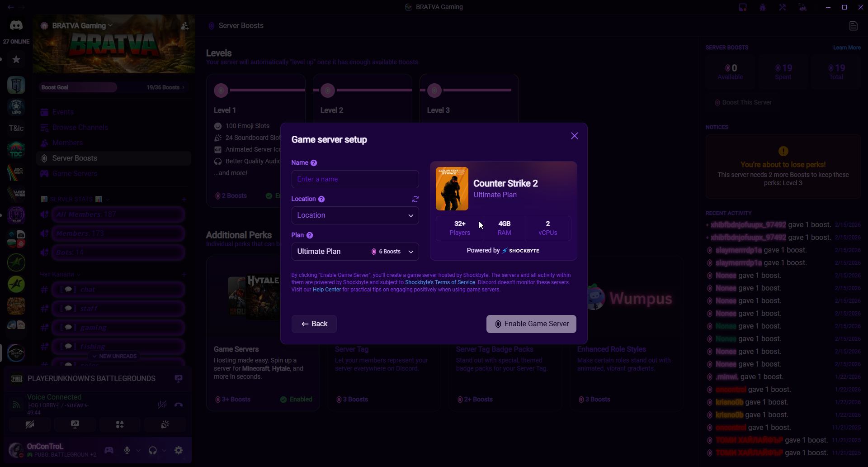Viewport: 868px width, 467px height.
Task: Click the Level 3 boost progress marker
Action: point(434,91)
